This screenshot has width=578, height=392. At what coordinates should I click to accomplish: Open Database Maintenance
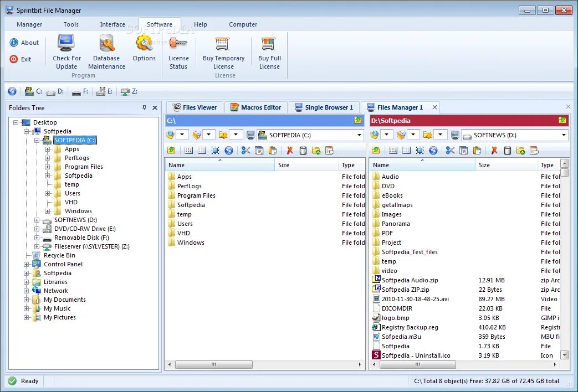click(x=106, y=52)
